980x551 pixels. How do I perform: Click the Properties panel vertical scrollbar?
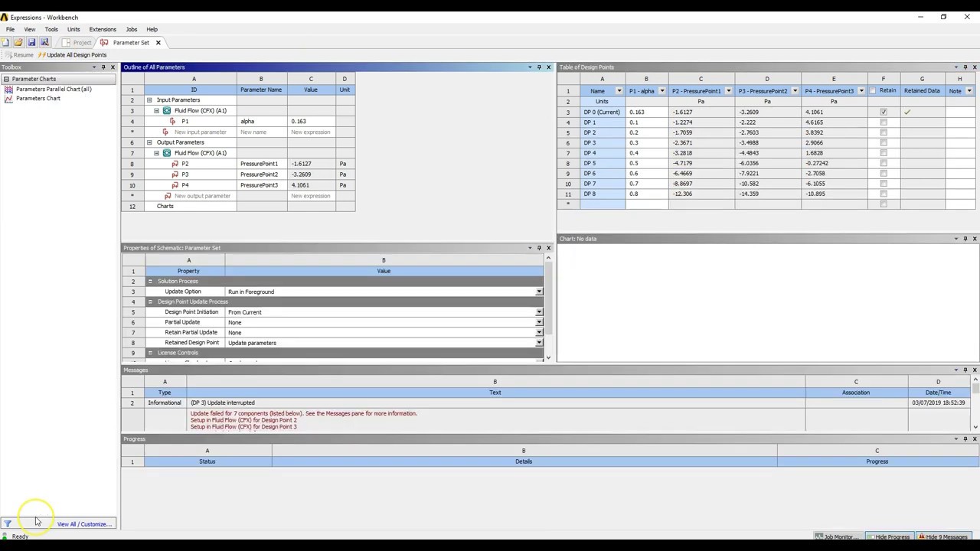point(548,308)
